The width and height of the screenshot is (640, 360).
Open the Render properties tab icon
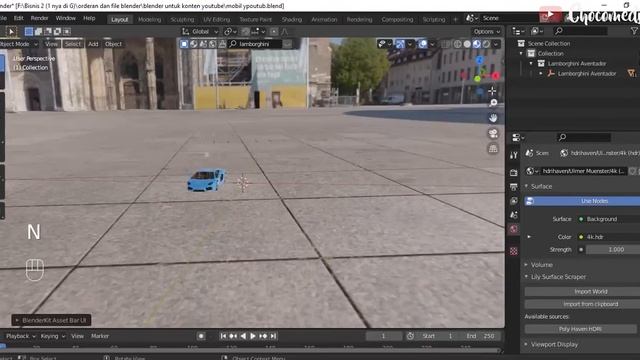pyautogui.click(x=514, y=173)
